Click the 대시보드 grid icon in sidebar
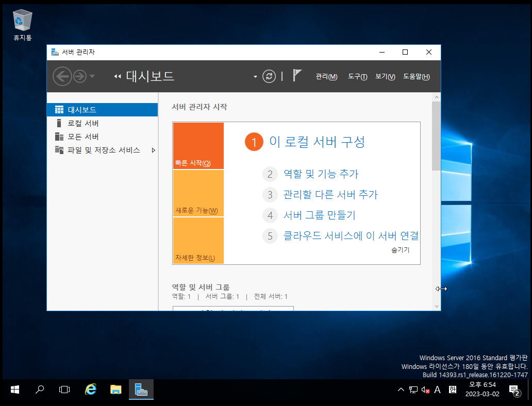Viewport: 532px width, 406px height. tap(59, 110)
